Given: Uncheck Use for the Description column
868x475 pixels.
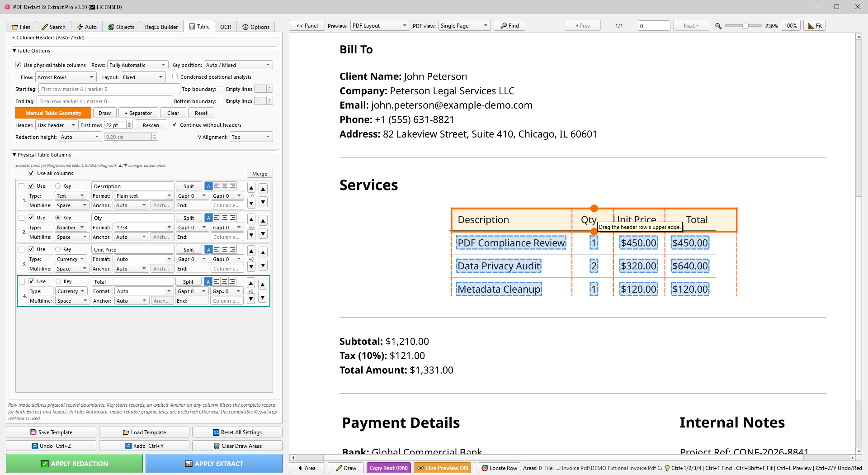Looking at the screenshot, I should (x=31, y=186).
